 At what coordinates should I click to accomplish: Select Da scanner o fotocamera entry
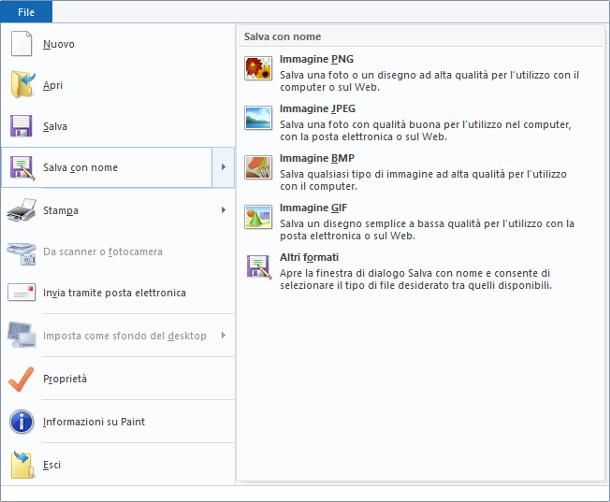pyautogui.click(x=118, y=251)
